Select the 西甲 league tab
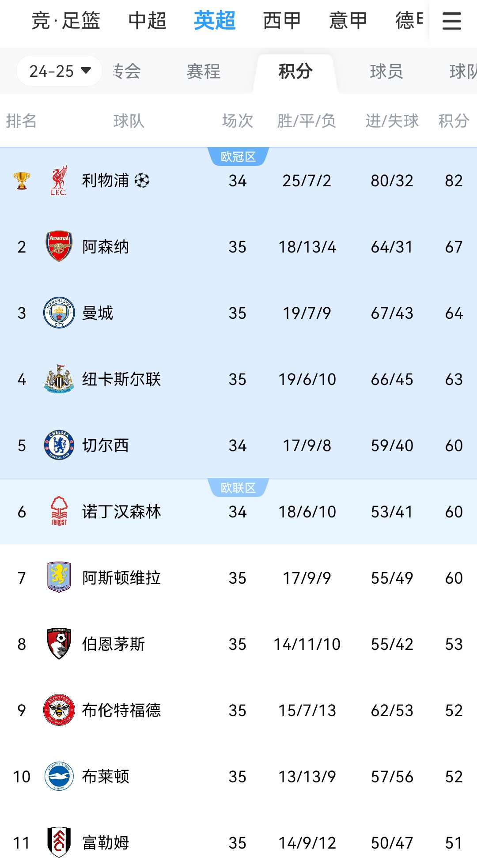 (282, 21)
